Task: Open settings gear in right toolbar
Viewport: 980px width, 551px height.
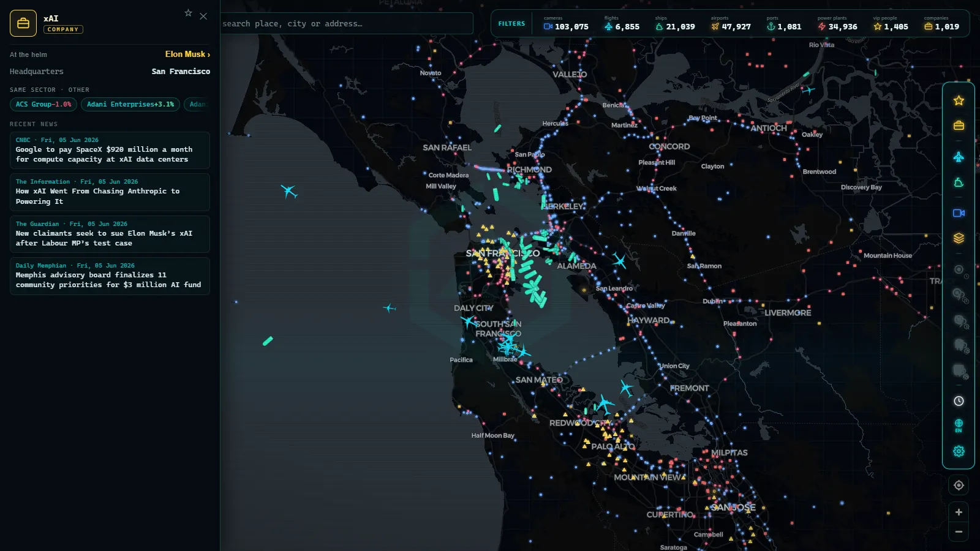Action: 959,451
